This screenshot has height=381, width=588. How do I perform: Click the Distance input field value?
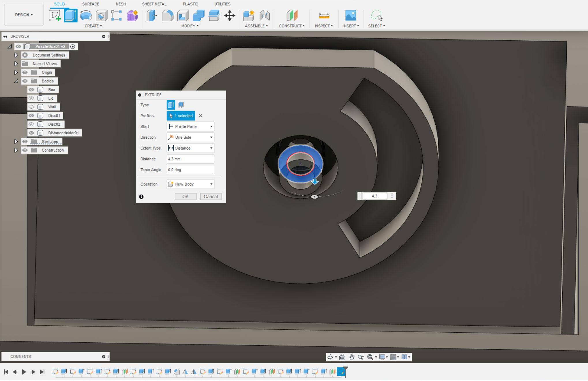click(x=190, y=159)
